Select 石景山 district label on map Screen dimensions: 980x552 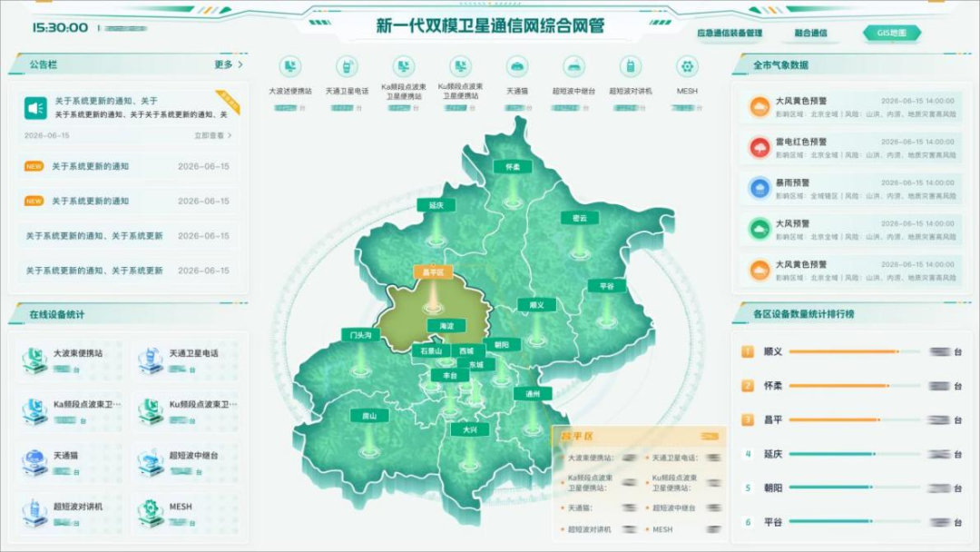(x=431, y=351)
